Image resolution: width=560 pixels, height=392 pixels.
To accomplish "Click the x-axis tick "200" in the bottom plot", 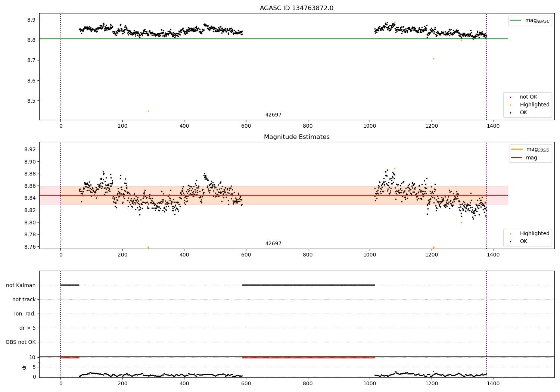I will coord(122,383).
